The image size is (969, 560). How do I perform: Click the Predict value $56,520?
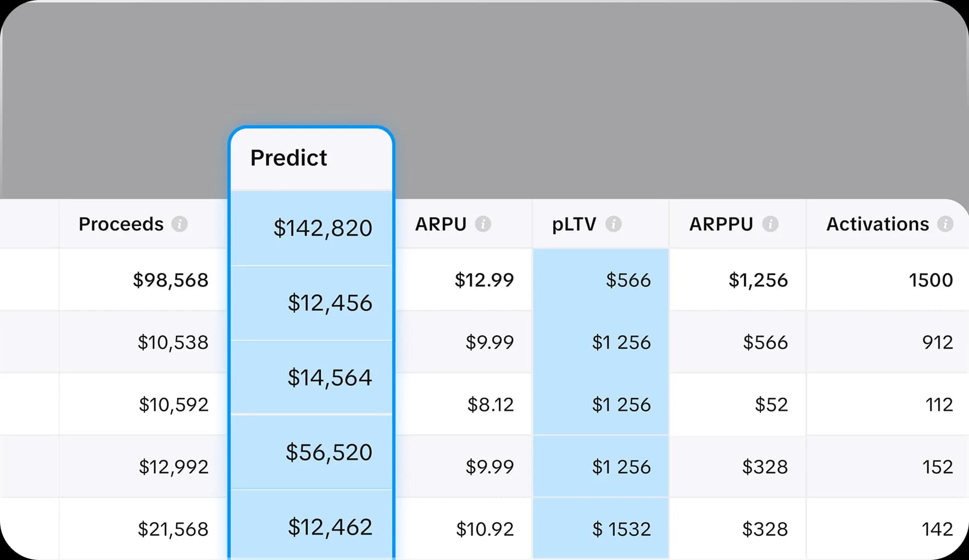point(327,452)
